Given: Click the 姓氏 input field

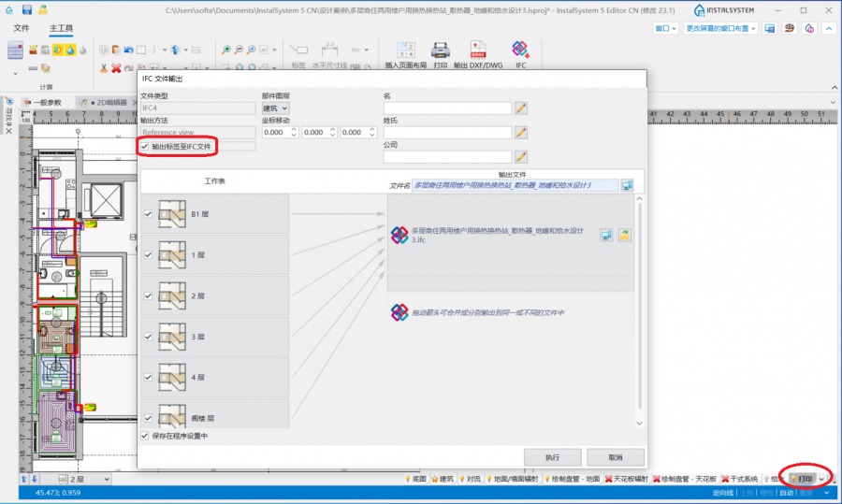Looking at the screenshot, I should click(447, 133).
